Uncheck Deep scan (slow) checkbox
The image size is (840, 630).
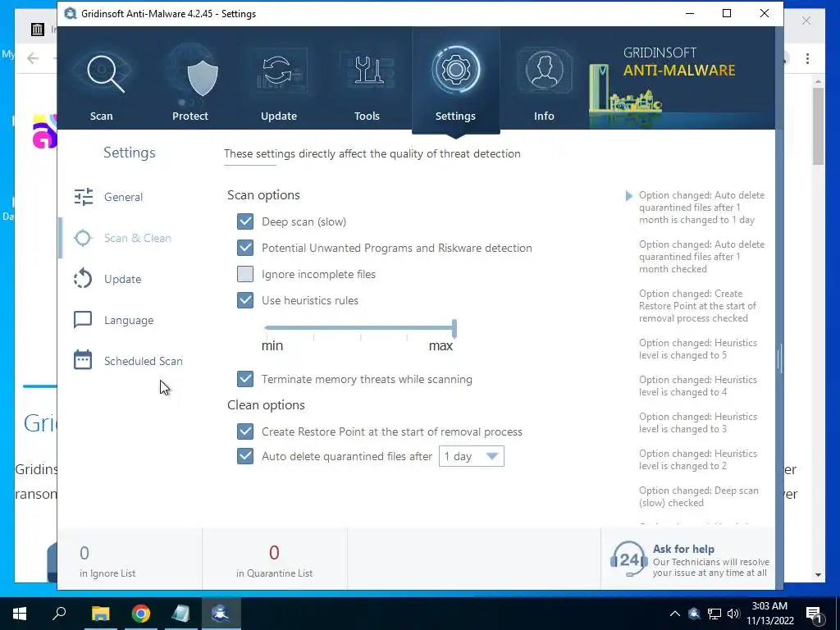click(x=245, y=221)
